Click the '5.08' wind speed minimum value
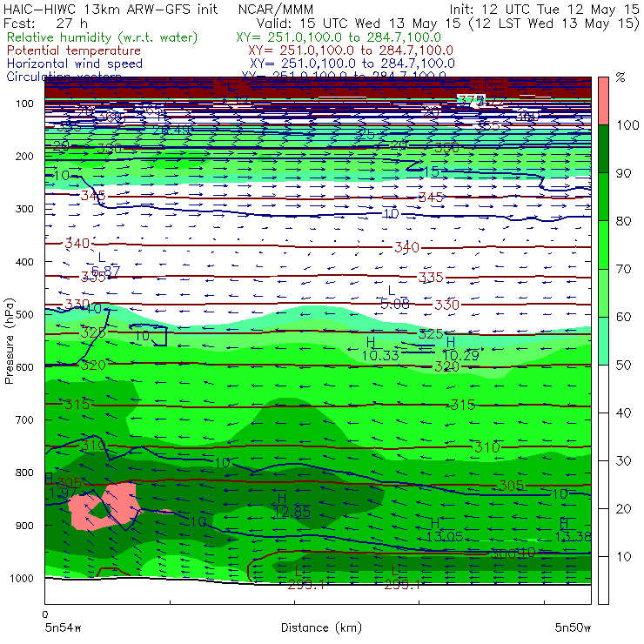This screenshot has width=644, height=644. (395, 304)
